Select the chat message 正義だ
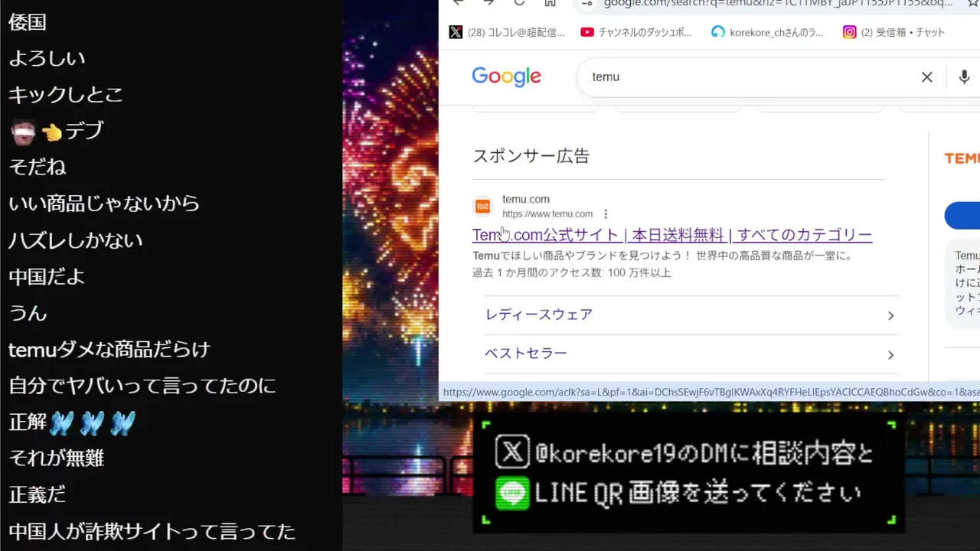Screen dimensions: 980x551 tap(38, 495)
